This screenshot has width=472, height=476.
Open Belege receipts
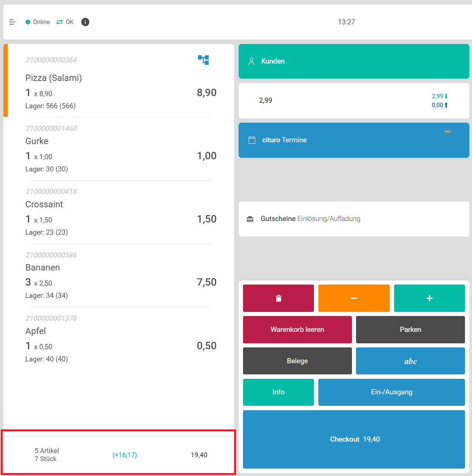coord(297,361)
